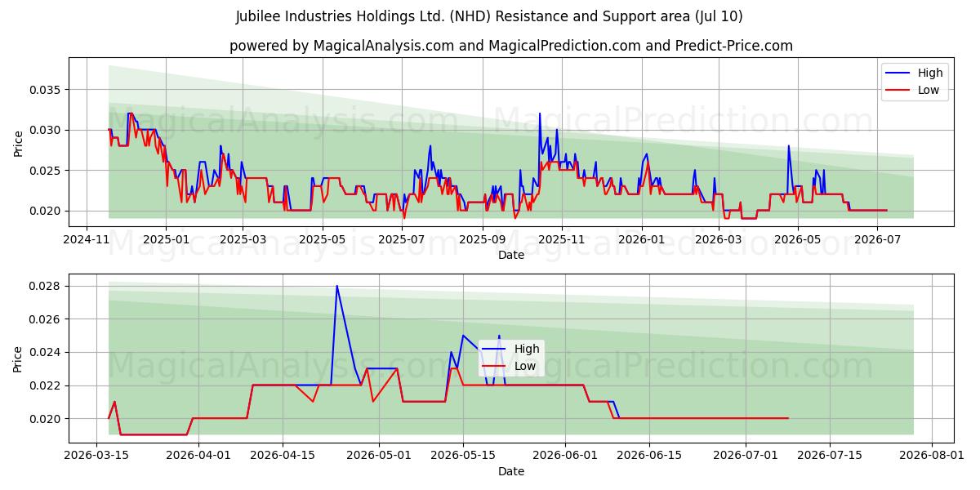Select the 2025-05 date tick
980x490 pixels.
[323, 239]
